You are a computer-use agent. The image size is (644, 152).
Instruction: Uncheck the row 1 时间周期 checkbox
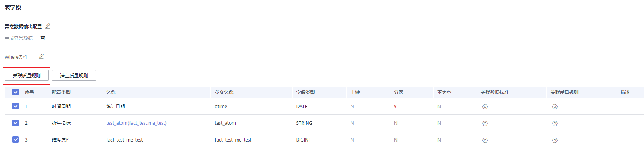(15, 106)
